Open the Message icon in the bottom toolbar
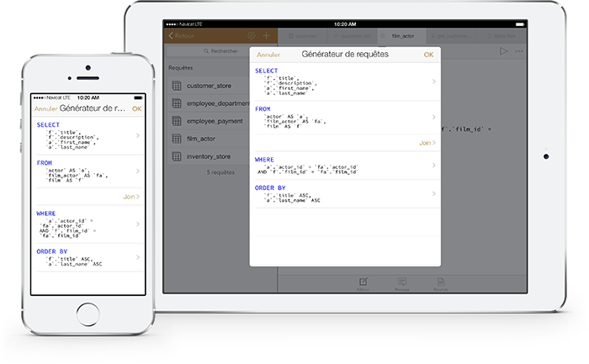 click(402, 282)
